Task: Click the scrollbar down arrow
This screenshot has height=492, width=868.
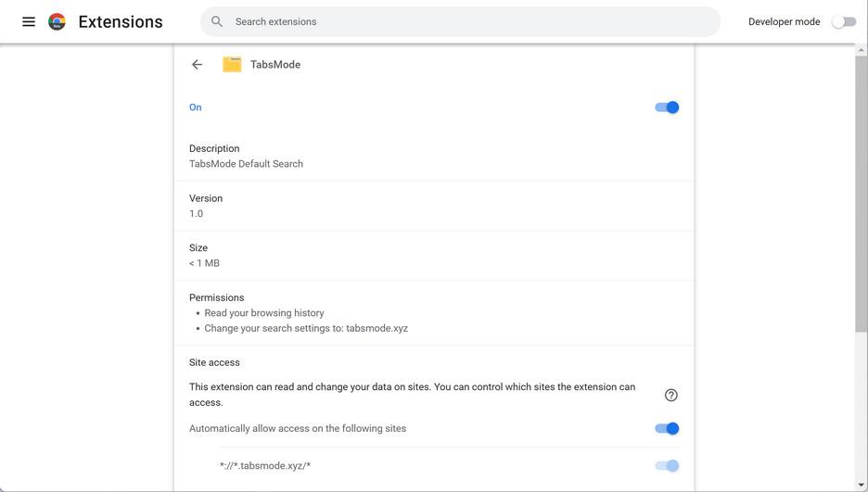Action: 862,486
